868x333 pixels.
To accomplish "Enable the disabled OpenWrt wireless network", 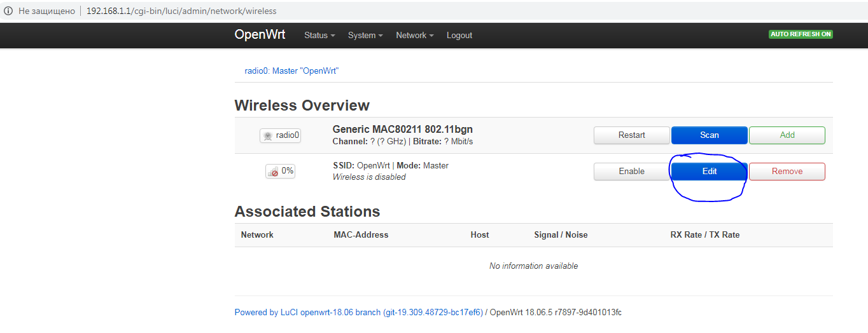I will (x=631, y=172).
